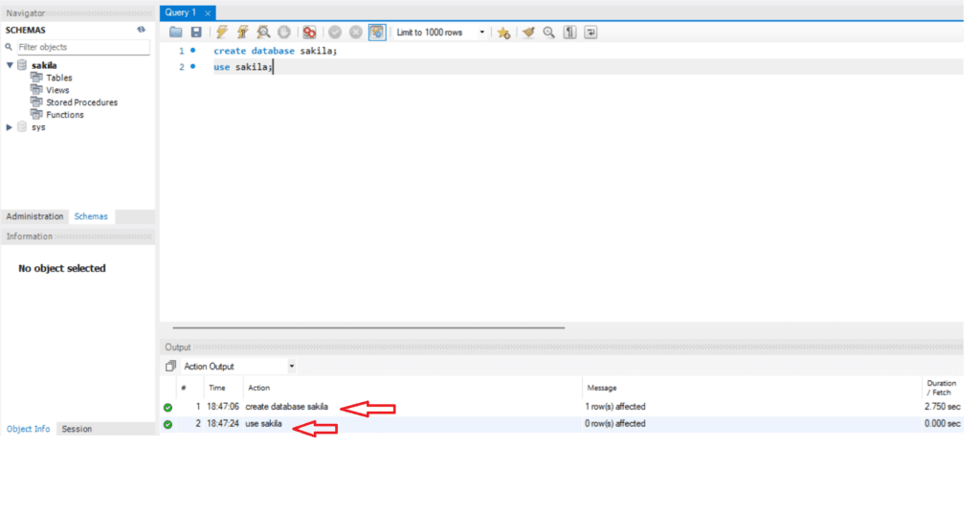
Task: Click Duration / Fetch column header
Action: point(942,388)
